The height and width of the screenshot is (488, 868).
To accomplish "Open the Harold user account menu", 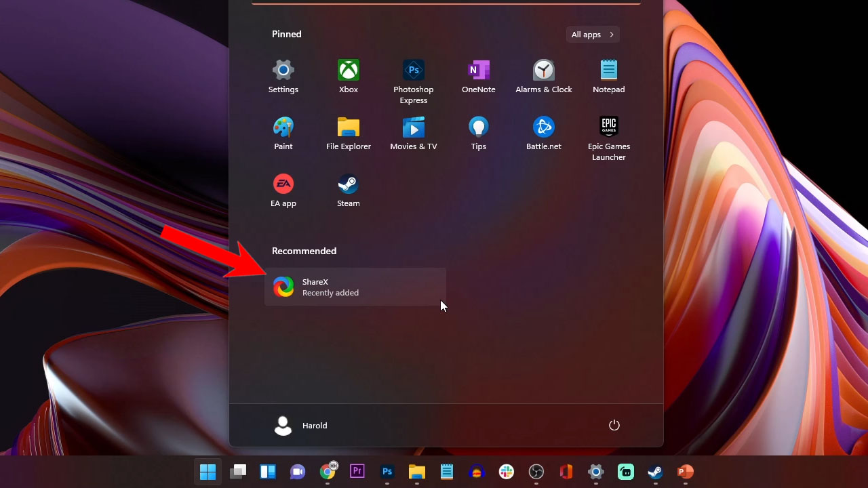I will pos(300,426).
